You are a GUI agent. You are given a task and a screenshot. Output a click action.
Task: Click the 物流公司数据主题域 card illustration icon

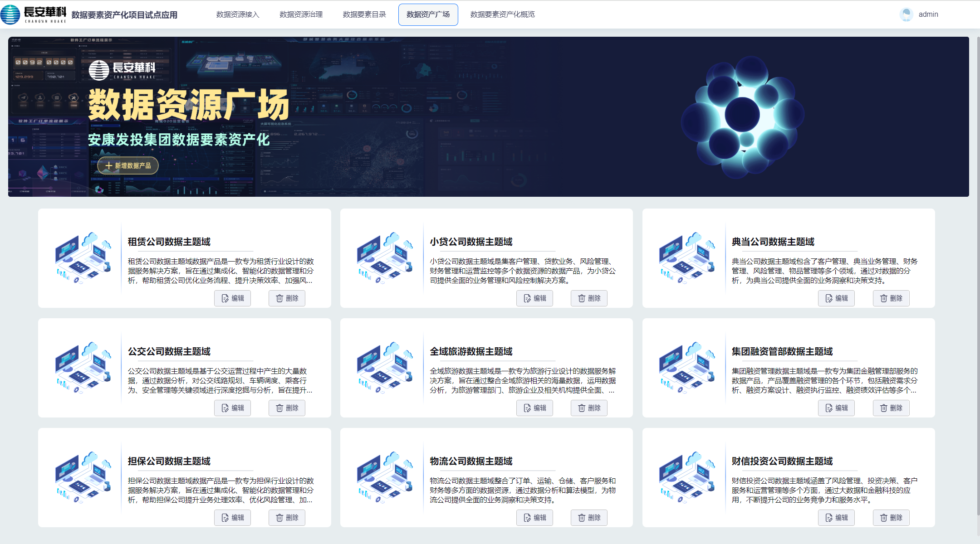pyautogui.click(x=385, y=477)
